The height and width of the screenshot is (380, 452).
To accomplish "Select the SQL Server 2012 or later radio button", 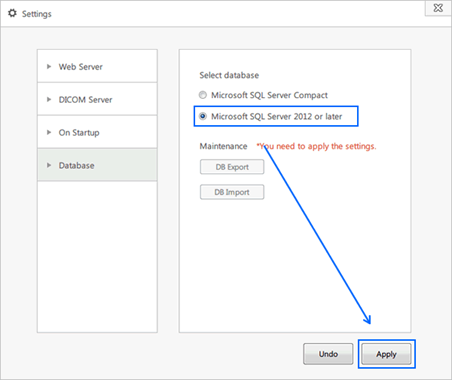I will [x=203, y=116].
